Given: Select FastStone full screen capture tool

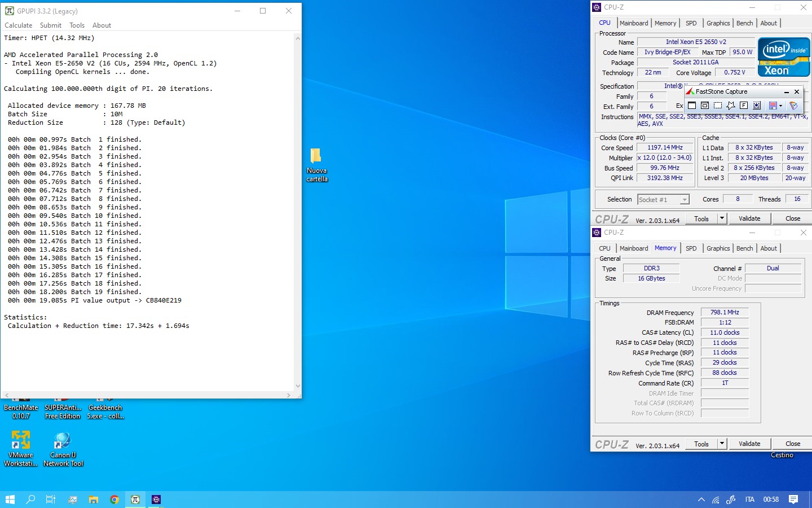Looking at the screenshot, I should [x=744, y=106].
